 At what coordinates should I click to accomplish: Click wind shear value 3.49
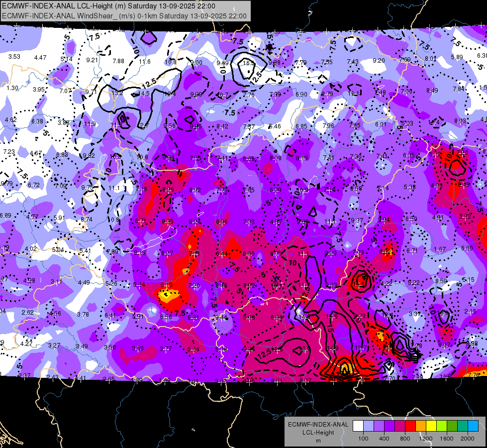coord(82,346)
